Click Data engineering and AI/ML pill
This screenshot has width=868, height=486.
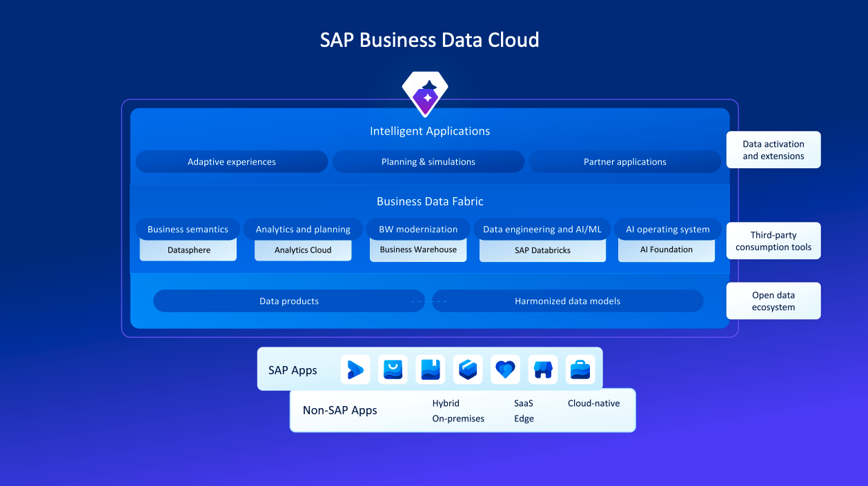point(542,229)
